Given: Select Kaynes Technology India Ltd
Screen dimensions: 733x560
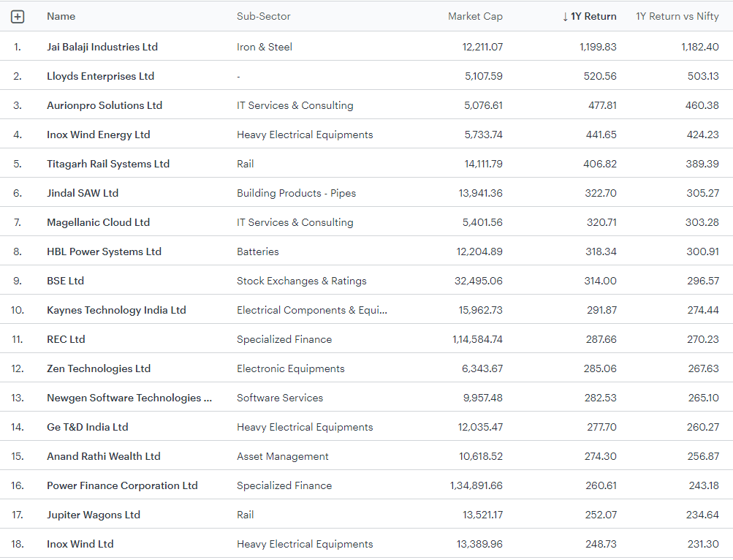Looking at the screenshot, I should pyautogui.click(x=116, y=310).
